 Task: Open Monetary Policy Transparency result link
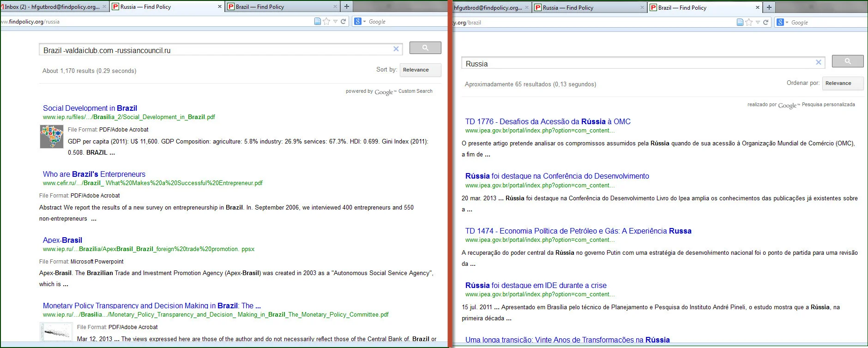(x=152, y=306)
